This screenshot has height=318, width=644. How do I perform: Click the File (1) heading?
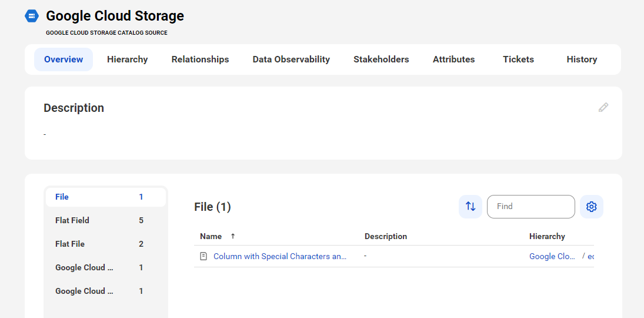[212, 207]
